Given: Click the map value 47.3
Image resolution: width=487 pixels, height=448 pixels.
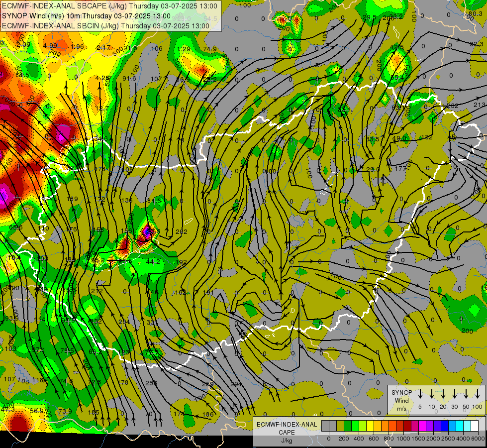Looking at the screenshot, I should (x=8, y=410).
